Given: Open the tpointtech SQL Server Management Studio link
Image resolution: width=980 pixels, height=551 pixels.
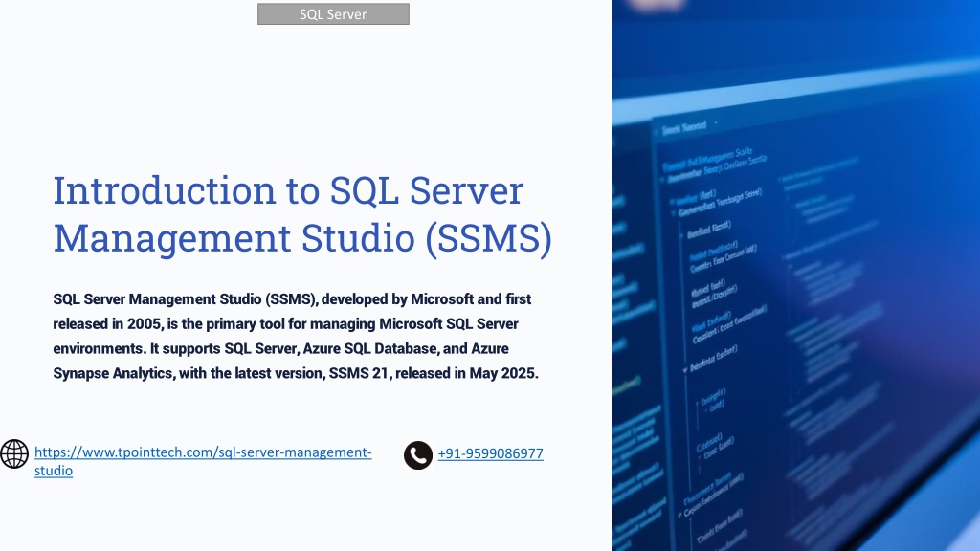Looking at the screenshot, I should click(203, 460).
